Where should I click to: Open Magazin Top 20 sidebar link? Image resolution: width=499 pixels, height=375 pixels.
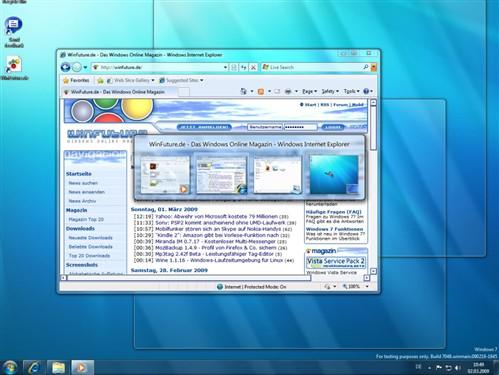(86, 219)
